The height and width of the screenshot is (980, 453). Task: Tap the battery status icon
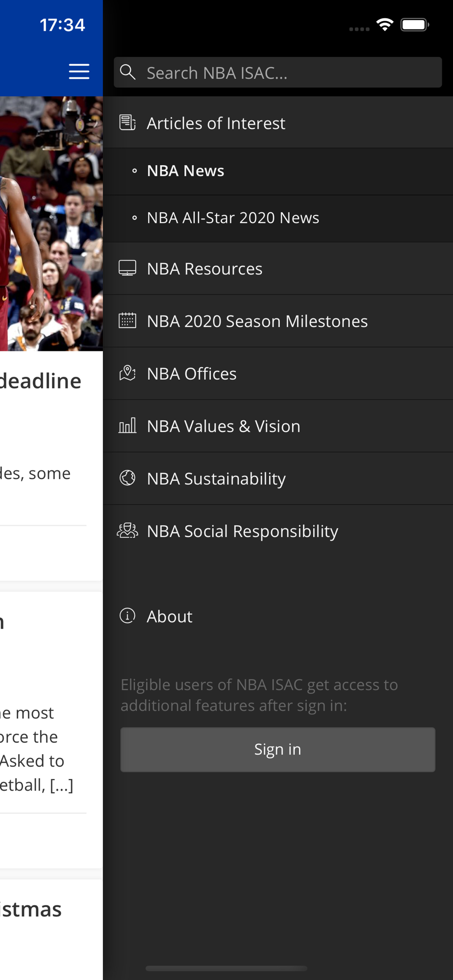coord(415,24)
